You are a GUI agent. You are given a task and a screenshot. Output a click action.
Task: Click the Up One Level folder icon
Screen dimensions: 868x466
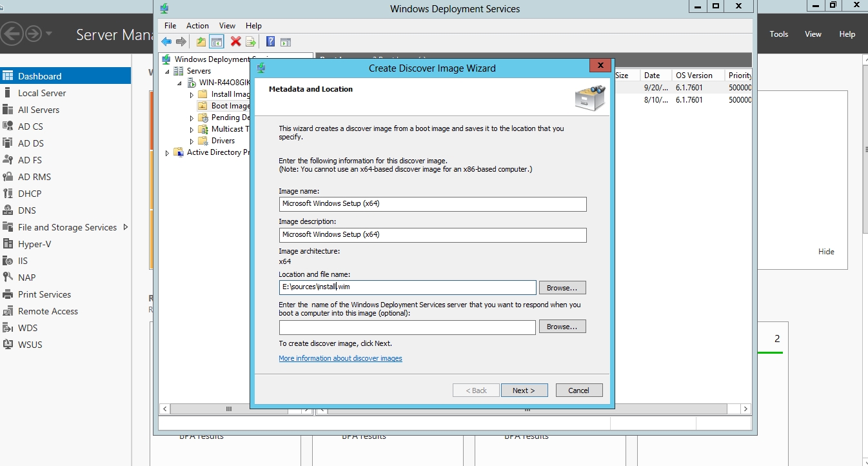[x=201, y=42]
